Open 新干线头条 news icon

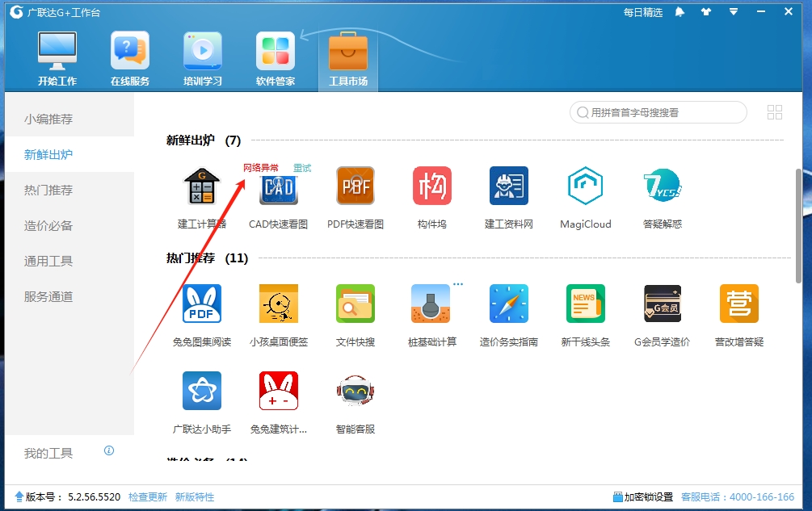click(x=585, y=304)
